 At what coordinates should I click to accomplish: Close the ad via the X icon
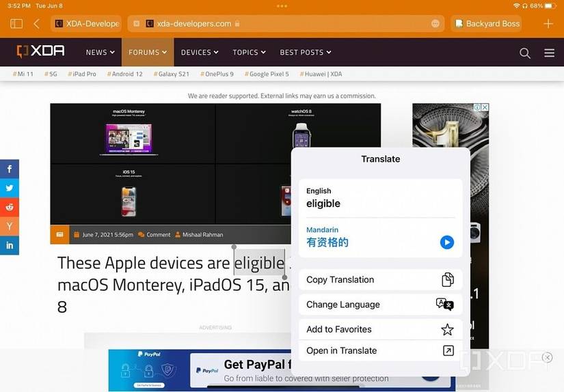(x=485, y=107)
